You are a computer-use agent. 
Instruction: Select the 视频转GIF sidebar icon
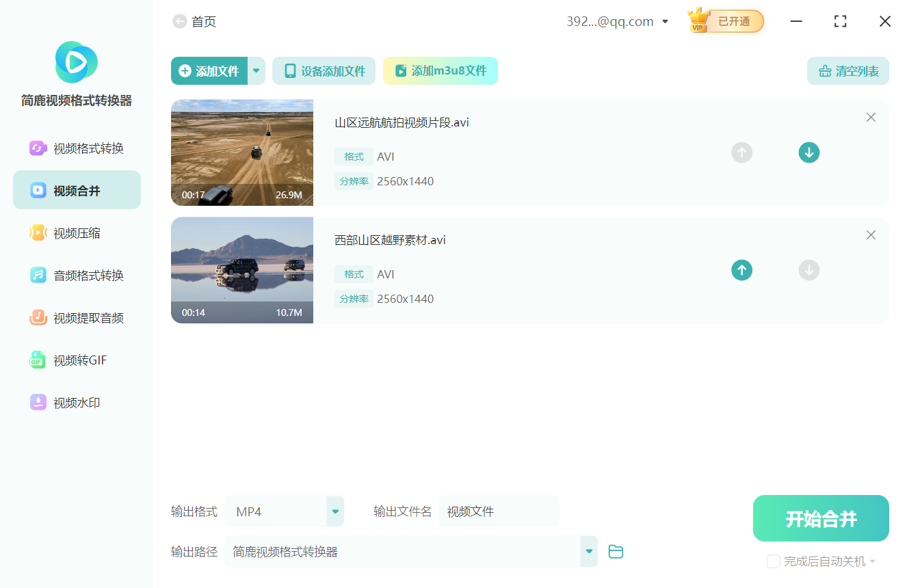click(x=38, y=360)
